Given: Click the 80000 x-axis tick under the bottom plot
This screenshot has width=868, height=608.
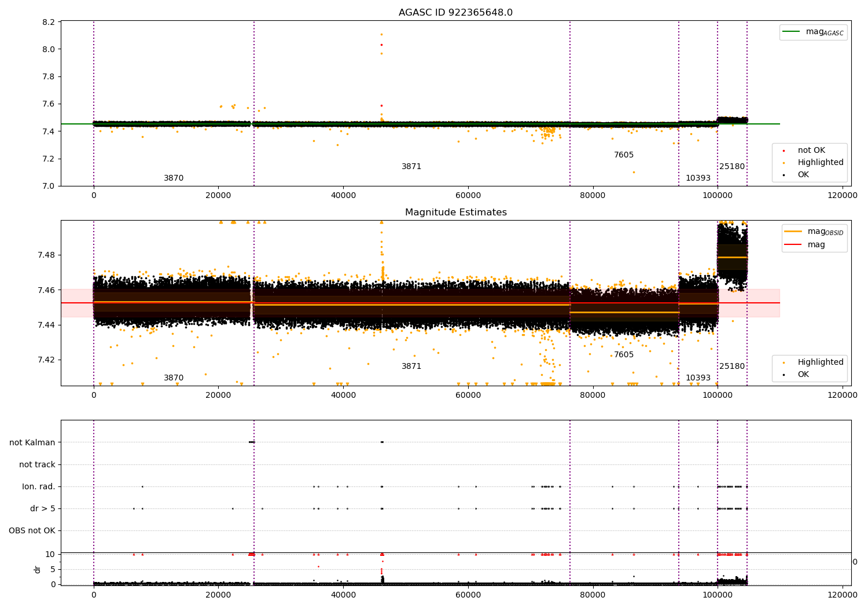Looking at the screenshot, I should click(x=593, y=594).
